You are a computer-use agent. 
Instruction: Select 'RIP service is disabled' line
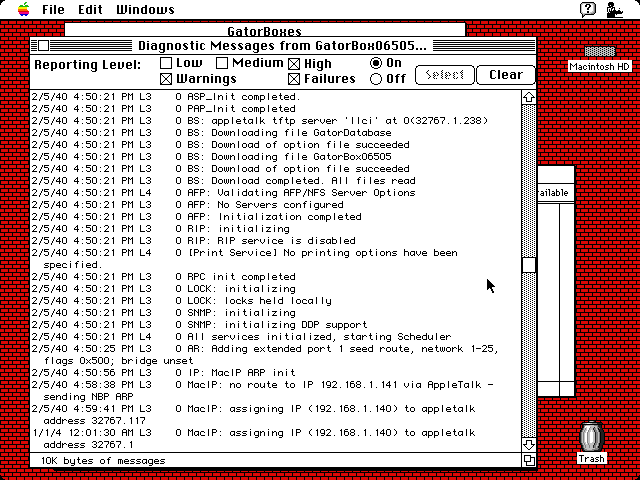click(276, 241)
